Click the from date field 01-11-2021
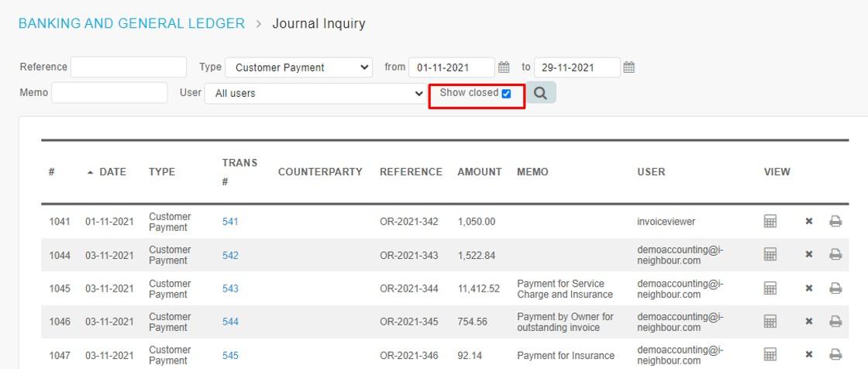 (x=452, y=67)
